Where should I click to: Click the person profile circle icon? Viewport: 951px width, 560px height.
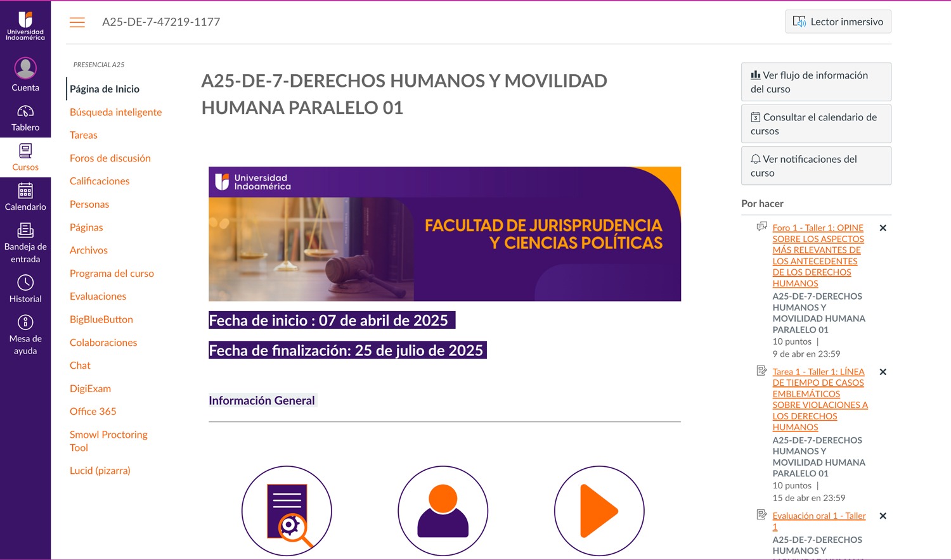coord(443,511)
